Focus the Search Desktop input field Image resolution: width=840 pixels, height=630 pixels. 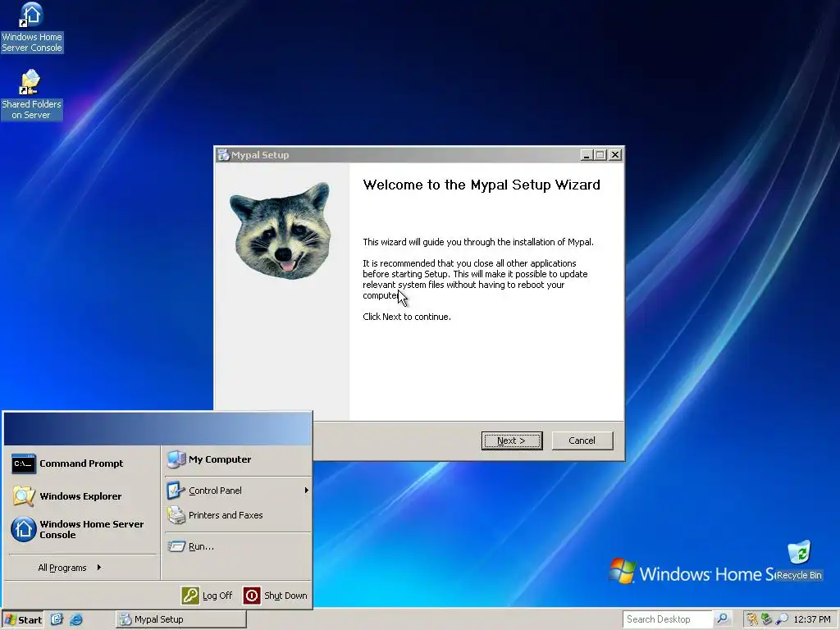(668, 619)
